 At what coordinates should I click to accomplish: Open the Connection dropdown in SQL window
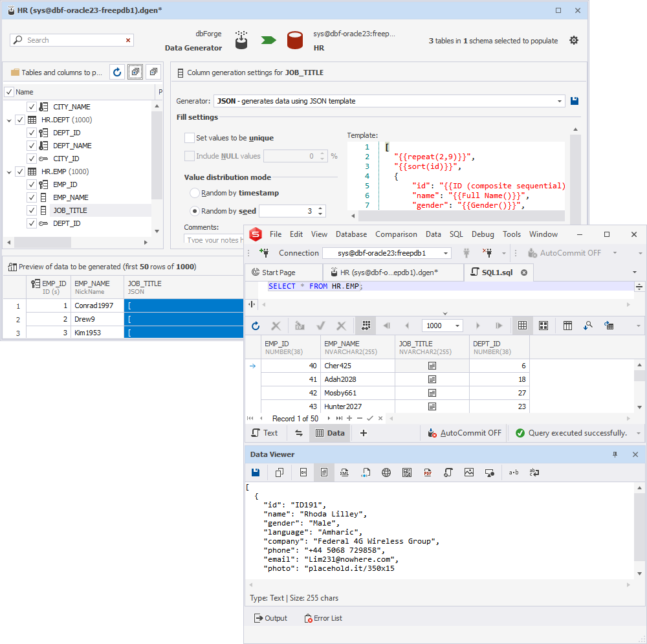[446, 253]
